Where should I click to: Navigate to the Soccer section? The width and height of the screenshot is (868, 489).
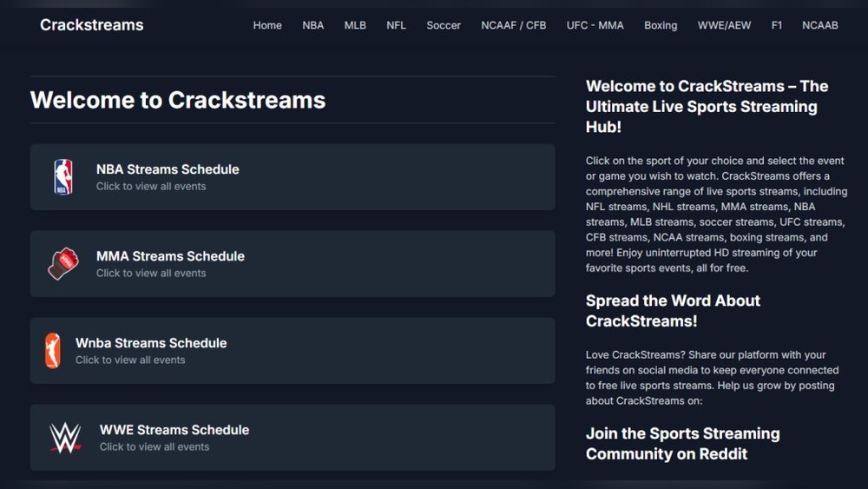tap(444, 25)
